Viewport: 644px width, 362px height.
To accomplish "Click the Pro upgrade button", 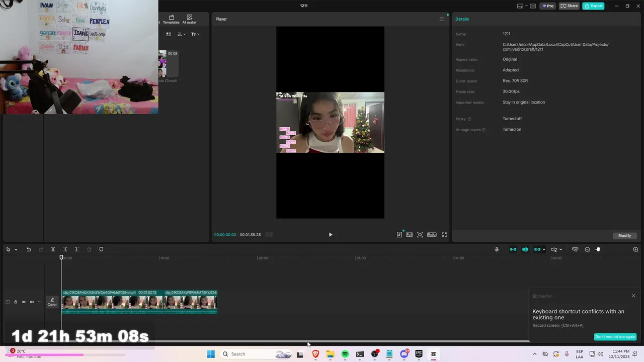I will click(x=547, y=6).
